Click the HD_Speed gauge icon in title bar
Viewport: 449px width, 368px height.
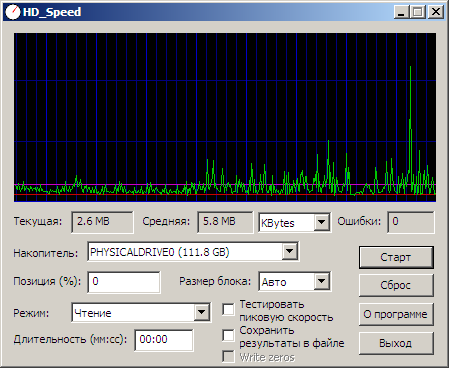12,12
